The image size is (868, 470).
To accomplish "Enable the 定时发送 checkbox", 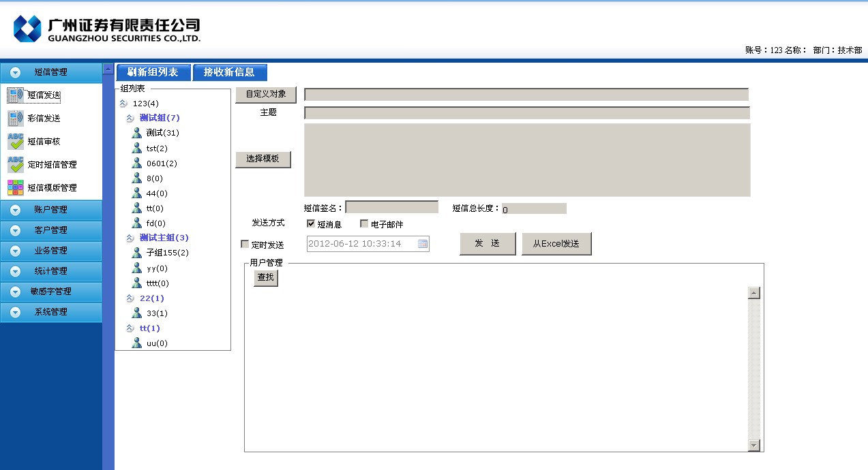I will [x=245, y=244].
